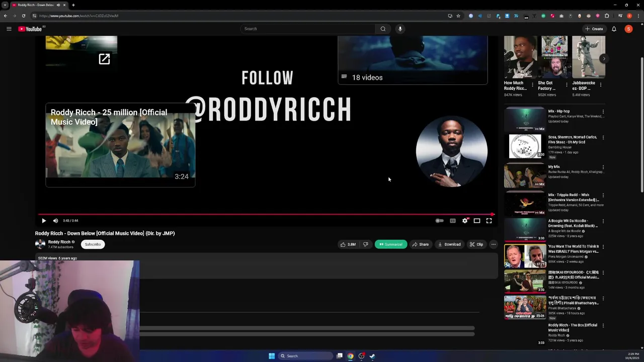
Task: Mute the video using the speaker icon
Action: [55, 221]
